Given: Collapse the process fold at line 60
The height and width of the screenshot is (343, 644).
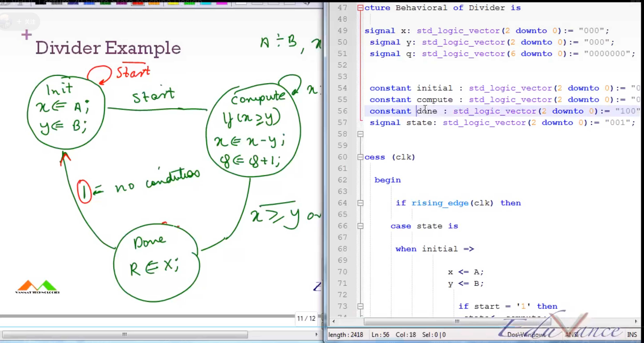Looking at the screenshot, I should 360,157.
